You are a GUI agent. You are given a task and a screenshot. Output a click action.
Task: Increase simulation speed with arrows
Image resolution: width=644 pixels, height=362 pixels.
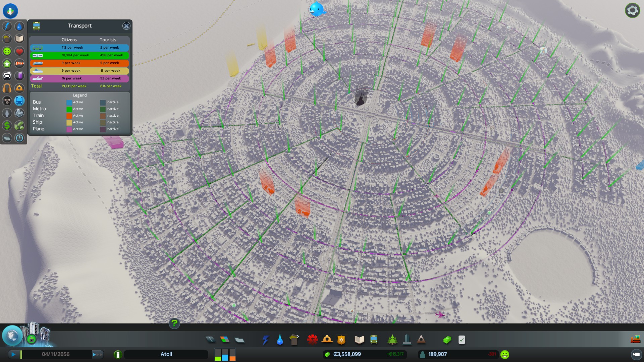97,354
